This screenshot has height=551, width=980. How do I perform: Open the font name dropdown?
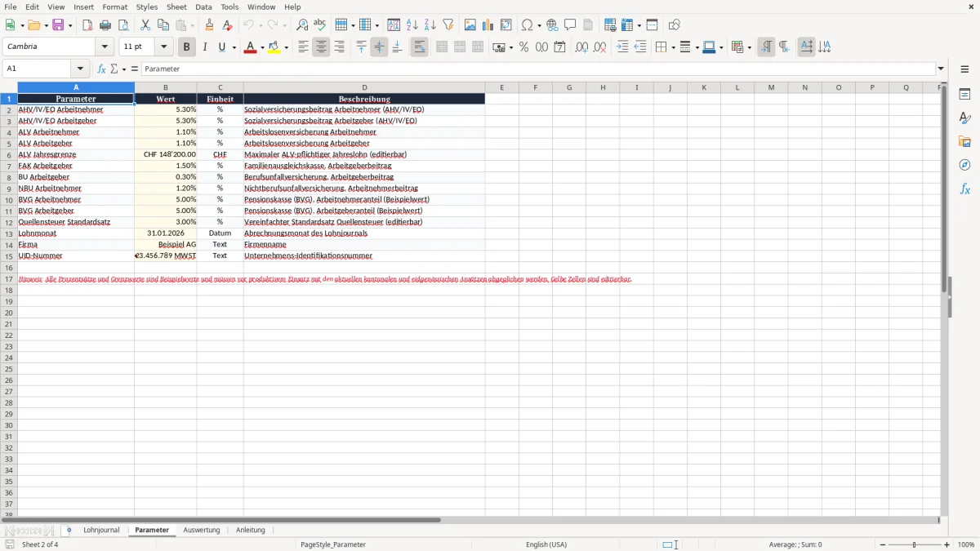tap(105, 47)
